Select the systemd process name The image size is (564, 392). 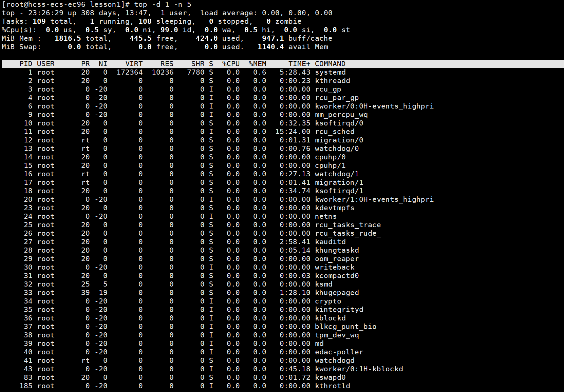coord(330,72)
